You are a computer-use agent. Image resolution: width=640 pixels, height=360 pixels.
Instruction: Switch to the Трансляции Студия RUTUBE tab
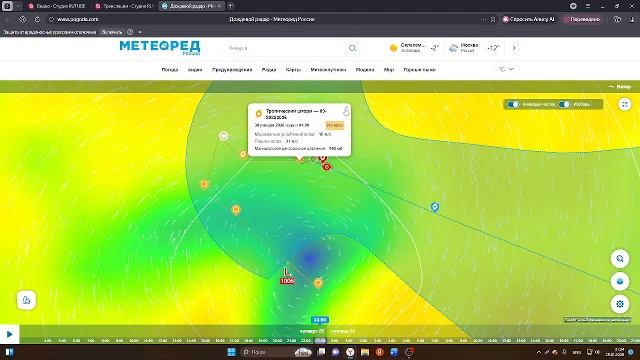[x=124, y=6]
